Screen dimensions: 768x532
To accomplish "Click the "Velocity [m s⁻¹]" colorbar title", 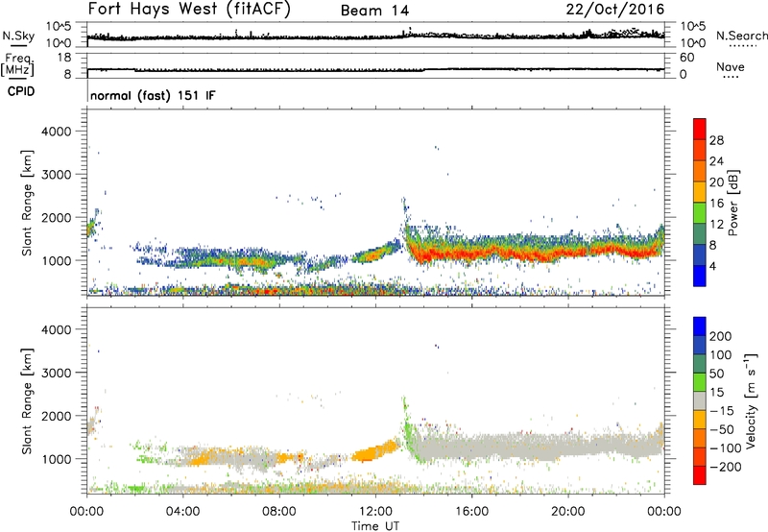I will click(x=751, y=400).
